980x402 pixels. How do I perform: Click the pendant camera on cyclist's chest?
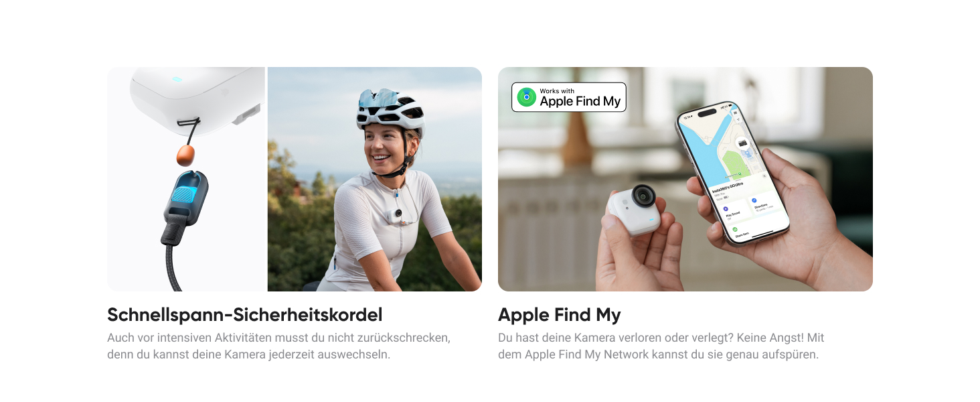[395, 214]
